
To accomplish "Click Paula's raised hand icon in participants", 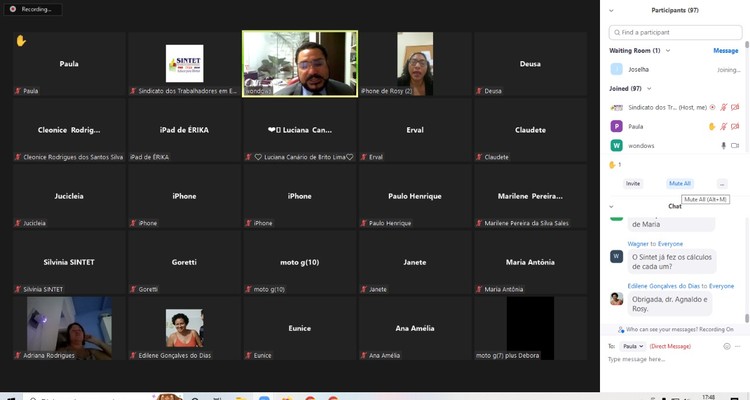I will point(712,126).
